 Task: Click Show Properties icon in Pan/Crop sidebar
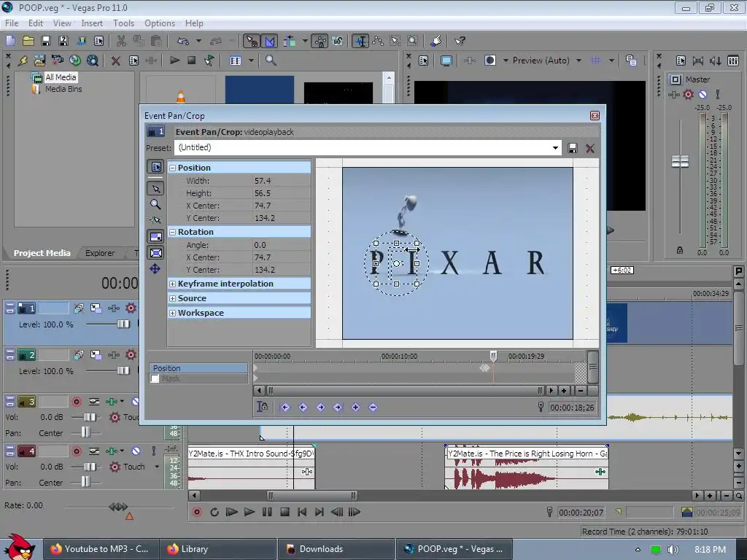pos(155,167)
